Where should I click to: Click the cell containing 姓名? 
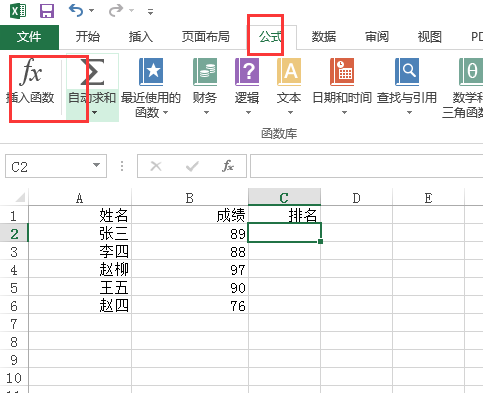pos(80,215)
